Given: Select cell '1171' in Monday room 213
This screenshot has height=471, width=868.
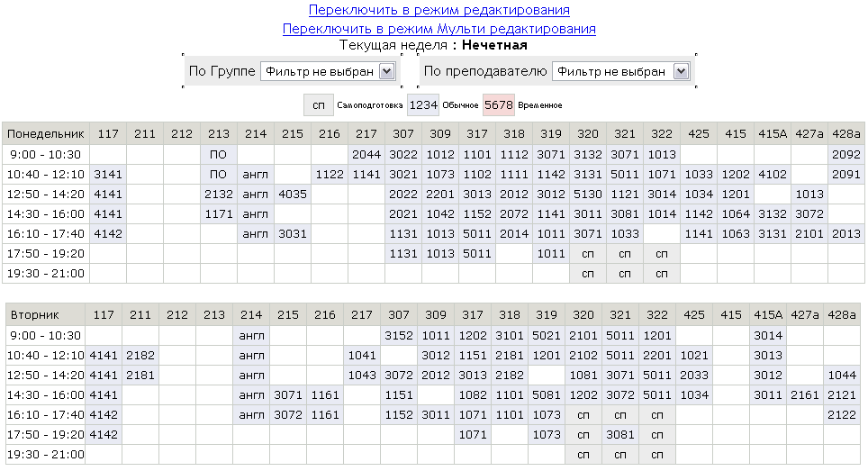Looking at the screenshot, I should pyautogui.click(x=219, y=214).
